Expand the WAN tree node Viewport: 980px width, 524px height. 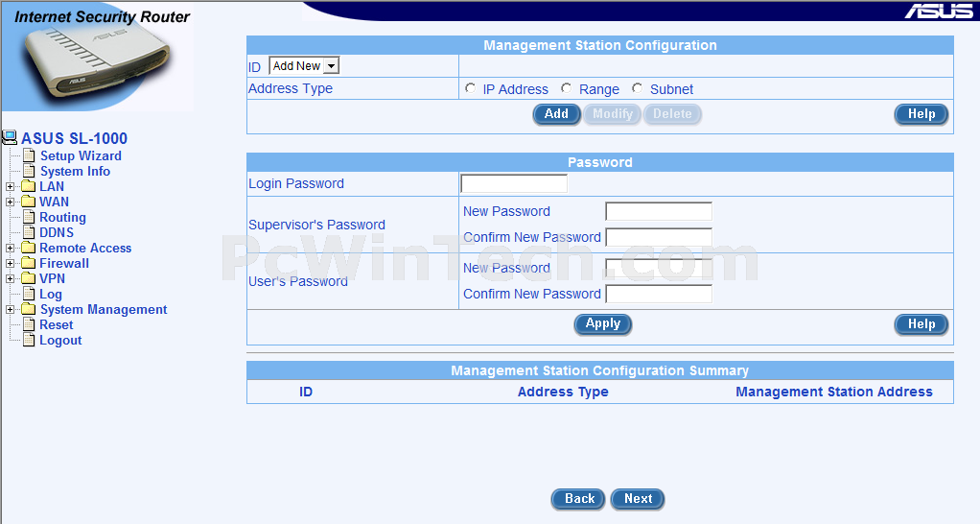pos(10,202)
